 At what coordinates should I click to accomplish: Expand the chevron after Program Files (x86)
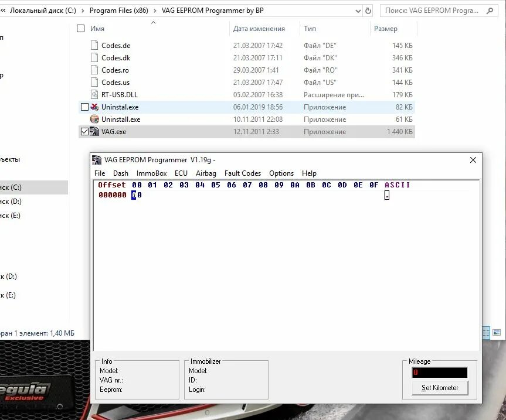pos(155,11)
